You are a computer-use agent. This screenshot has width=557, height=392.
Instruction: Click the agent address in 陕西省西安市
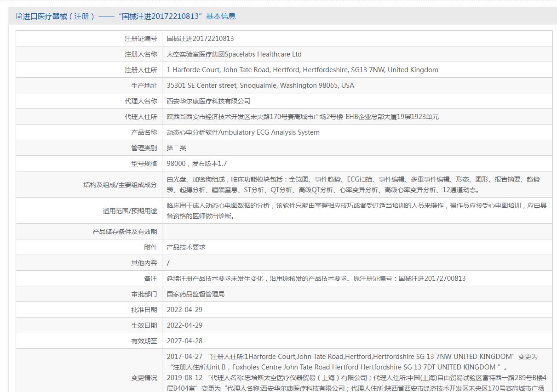pyautogui.click(x=302, y=117)
